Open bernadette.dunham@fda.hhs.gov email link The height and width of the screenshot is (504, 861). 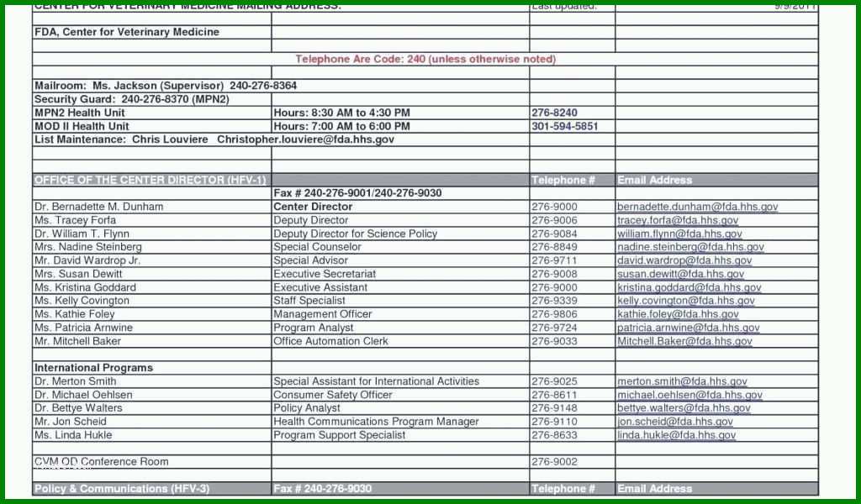pyautogui.click(x=697, y=207)
